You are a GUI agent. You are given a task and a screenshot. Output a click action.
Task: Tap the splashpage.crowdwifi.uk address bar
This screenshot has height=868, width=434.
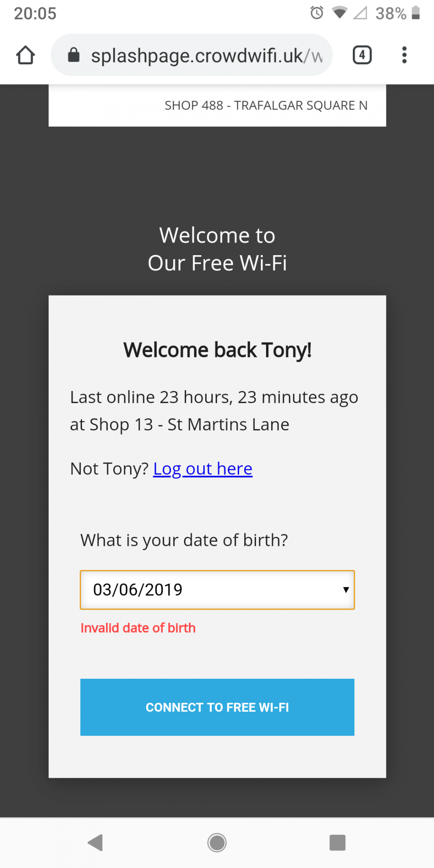(x=206, y=56)
